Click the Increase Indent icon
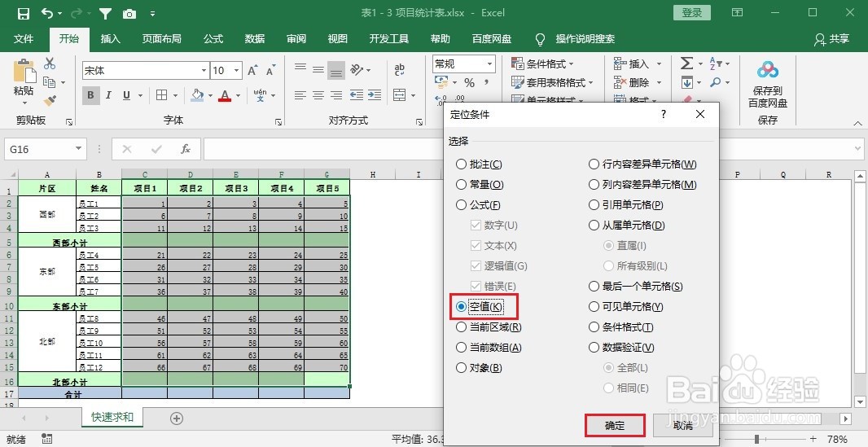 (x=375, y=95)
